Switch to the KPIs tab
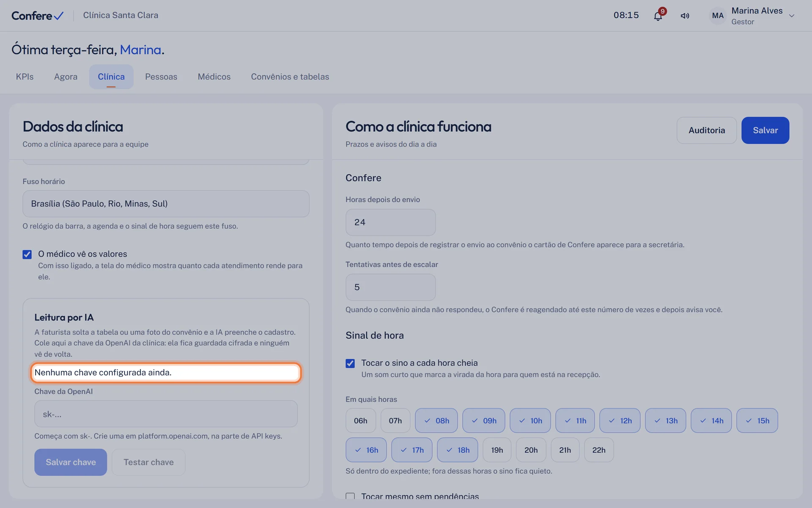 (x=25, y=77)
